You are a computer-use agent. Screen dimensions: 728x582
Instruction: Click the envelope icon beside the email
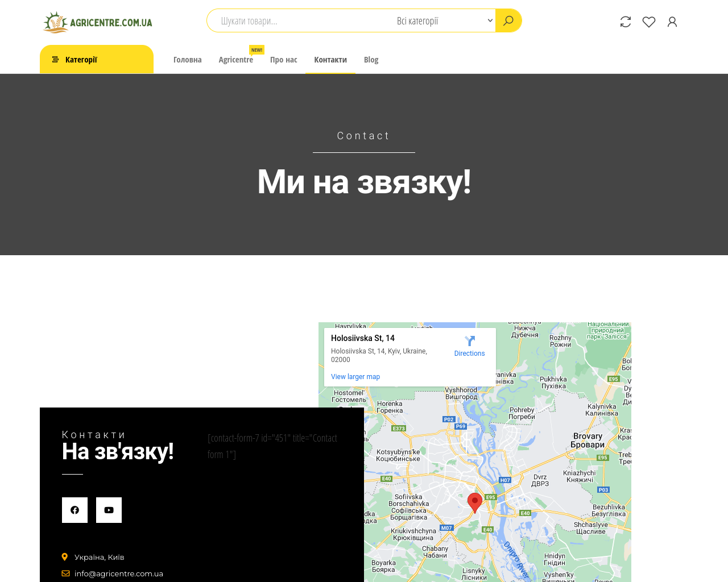[x=65, y=573]
